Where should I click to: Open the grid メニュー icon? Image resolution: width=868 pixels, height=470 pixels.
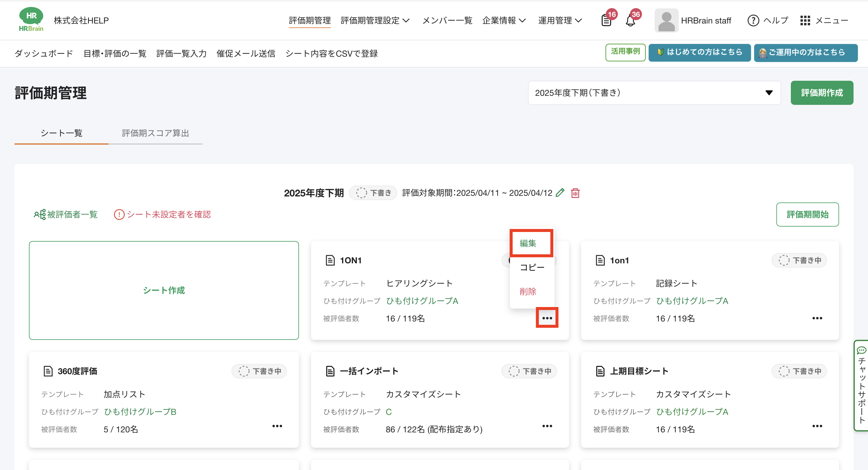(805, 20)
